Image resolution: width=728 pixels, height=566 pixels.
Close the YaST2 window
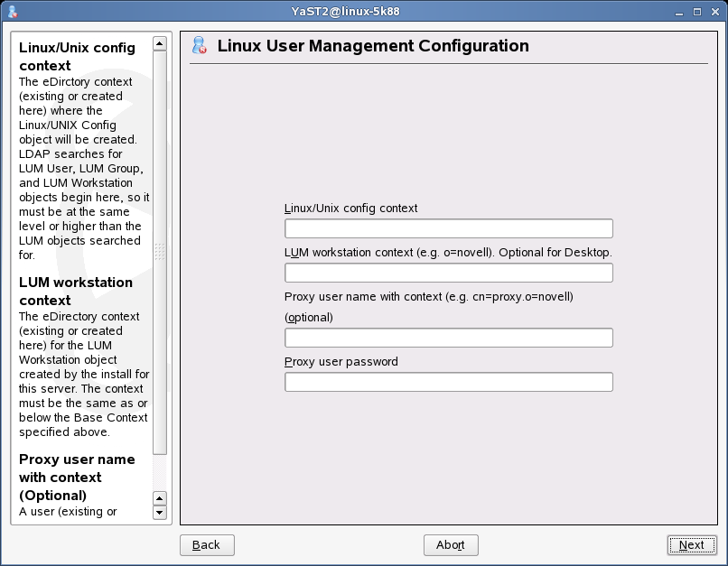[715, 12]
